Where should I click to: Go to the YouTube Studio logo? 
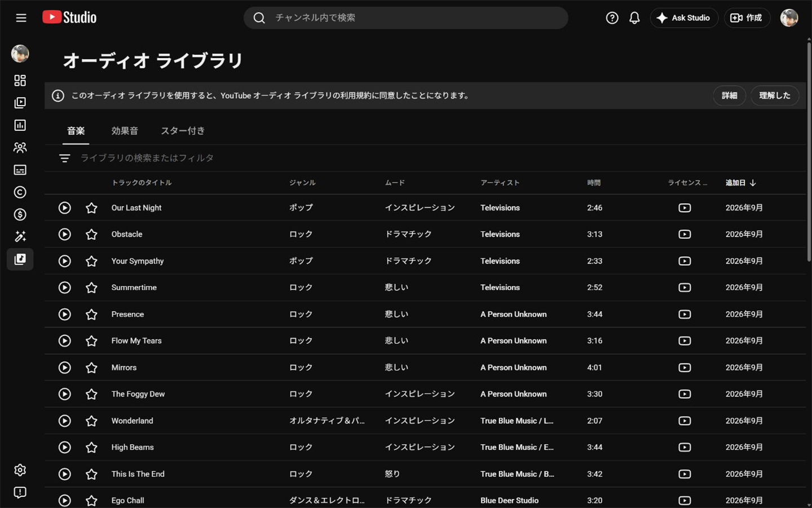point(69,17)
